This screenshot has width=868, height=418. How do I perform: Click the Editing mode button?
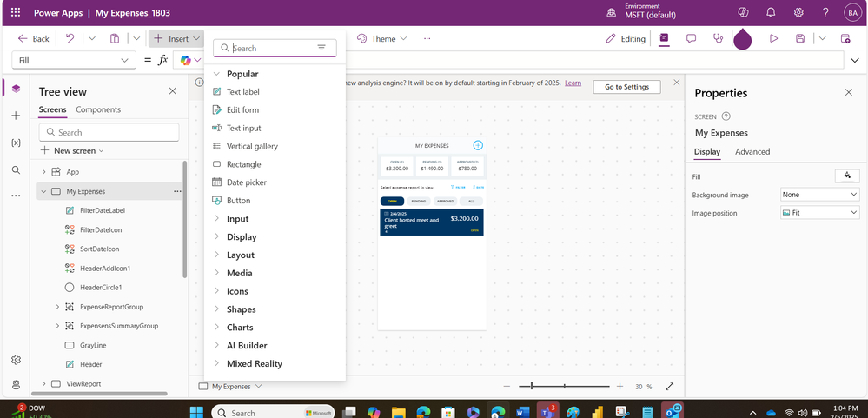[626, 39]
